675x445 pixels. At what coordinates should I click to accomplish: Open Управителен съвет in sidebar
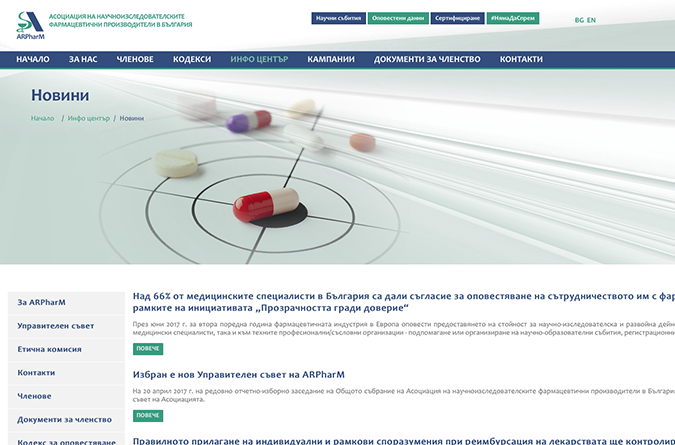coord(66,326)
